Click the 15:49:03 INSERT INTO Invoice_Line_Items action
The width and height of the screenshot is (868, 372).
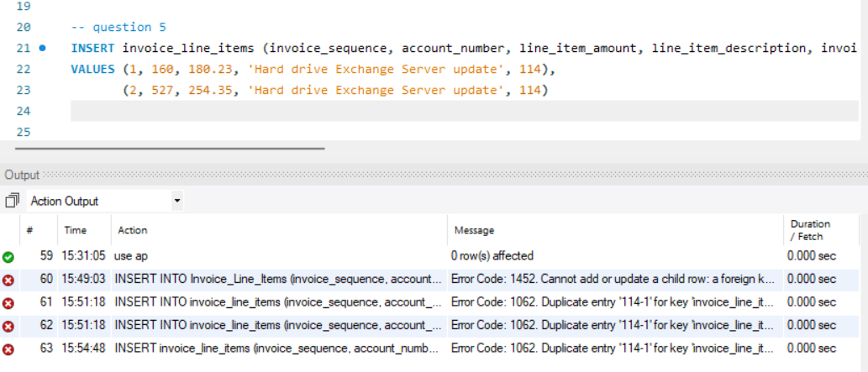[278, 279]
